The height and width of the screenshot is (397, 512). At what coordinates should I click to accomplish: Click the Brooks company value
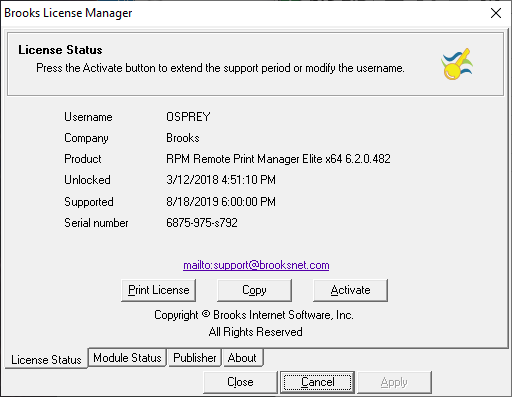(x=183, y=138)
